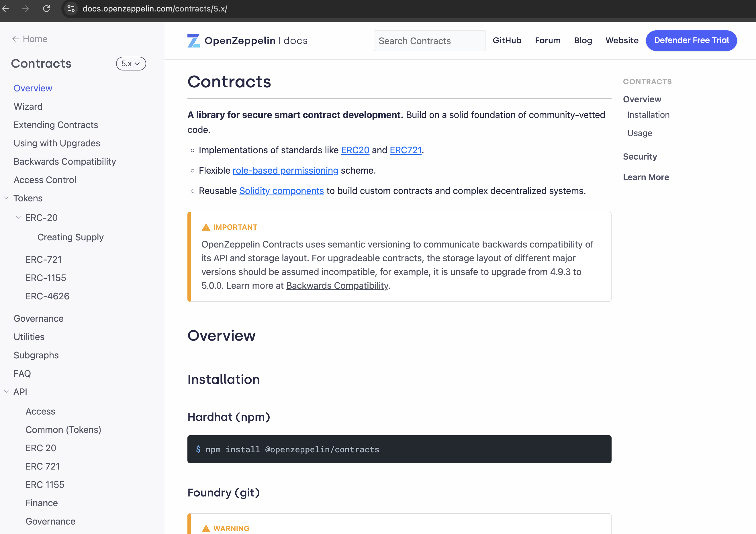Click the browser back arrow
The width and height of the screenshot is (756, 534).
(x=5, y=9)
